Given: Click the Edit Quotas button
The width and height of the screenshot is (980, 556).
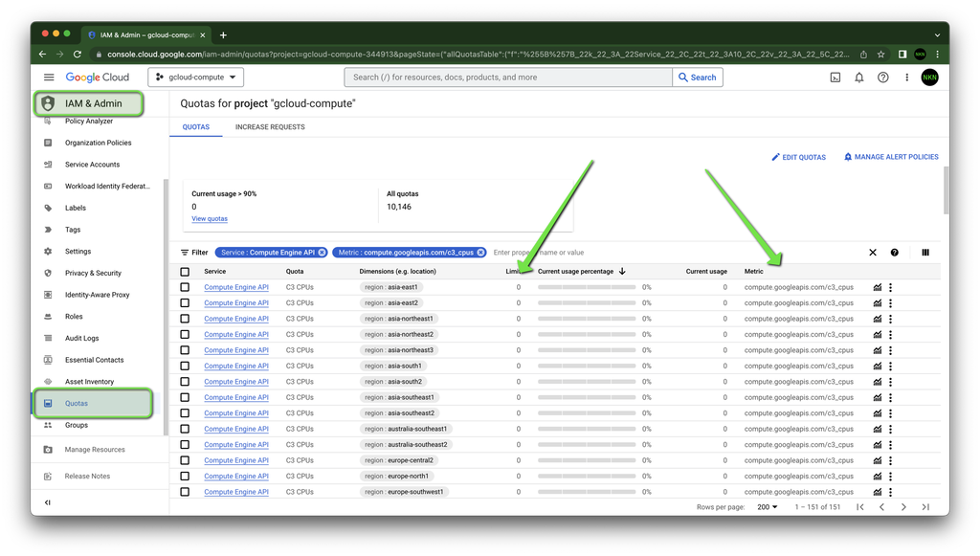Looking at the screenshot, I should 799,158.
